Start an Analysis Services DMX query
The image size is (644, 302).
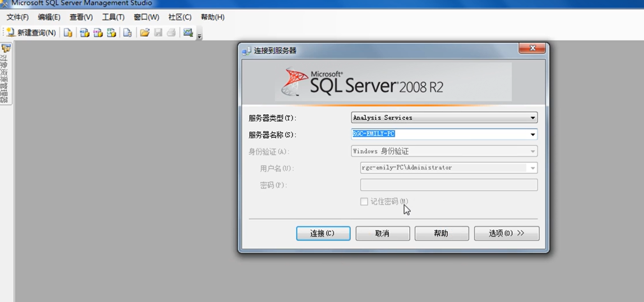coord(98,32)
